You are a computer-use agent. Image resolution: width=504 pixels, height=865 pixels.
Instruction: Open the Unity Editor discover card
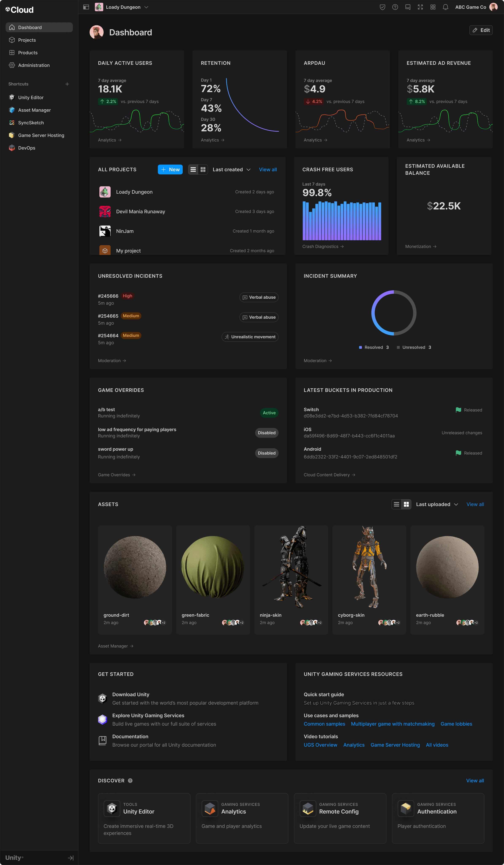coord(144,818)
